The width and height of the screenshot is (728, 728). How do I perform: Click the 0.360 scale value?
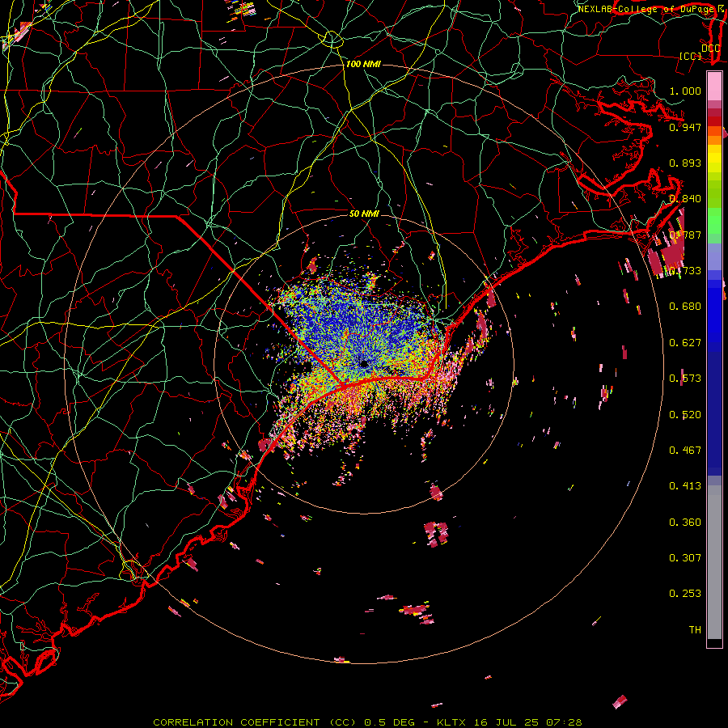click(685, 523)
